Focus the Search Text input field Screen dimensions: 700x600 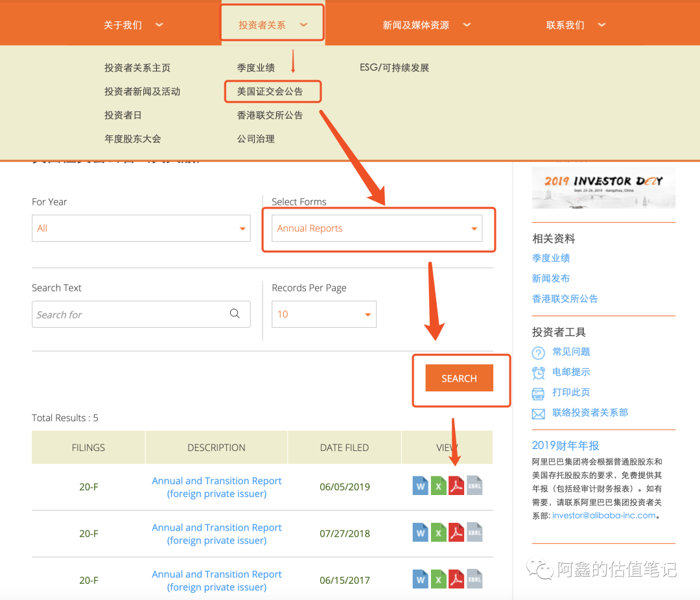coord(141,314)
